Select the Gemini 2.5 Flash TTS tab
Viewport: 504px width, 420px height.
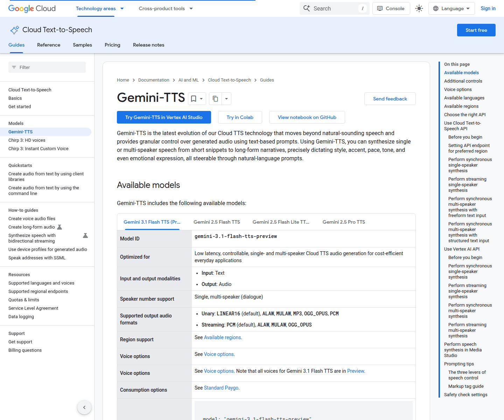[x=217, y=222]
